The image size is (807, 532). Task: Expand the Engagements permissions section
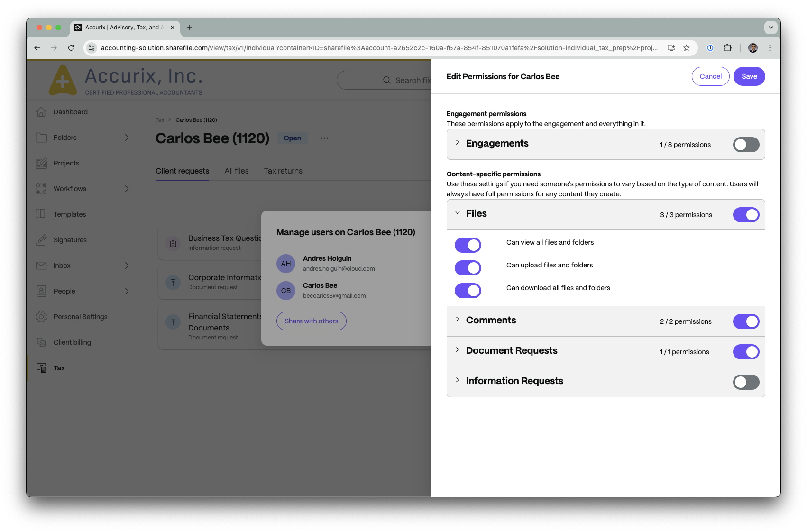point(458,143)
